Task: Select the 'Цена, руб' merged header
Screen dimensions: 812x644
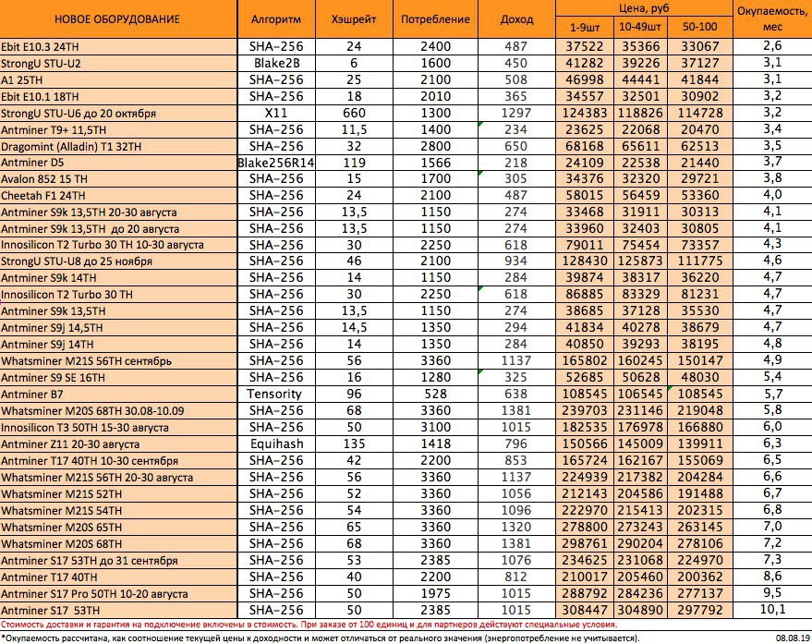Action: tap(644, 8)
